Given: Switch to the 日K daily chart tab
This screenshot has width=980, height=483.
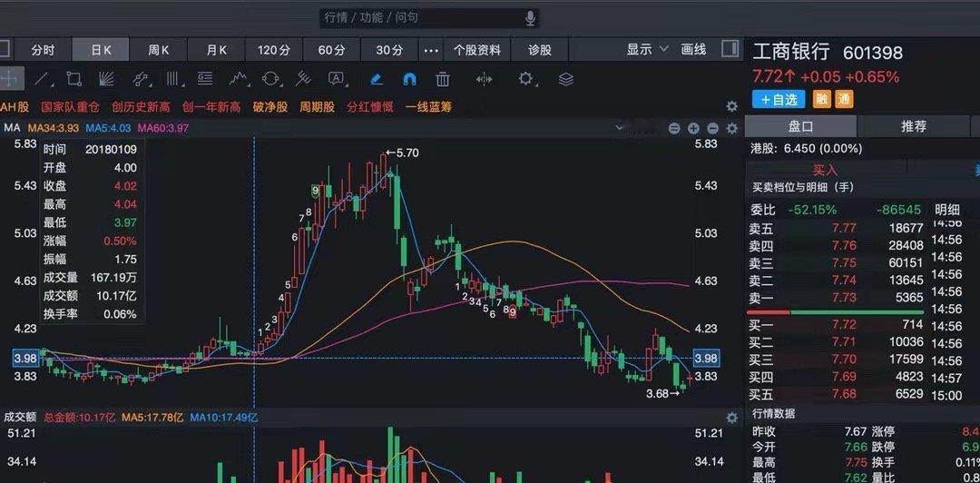Looking at the screenshot, I should (x=101, y=50).
